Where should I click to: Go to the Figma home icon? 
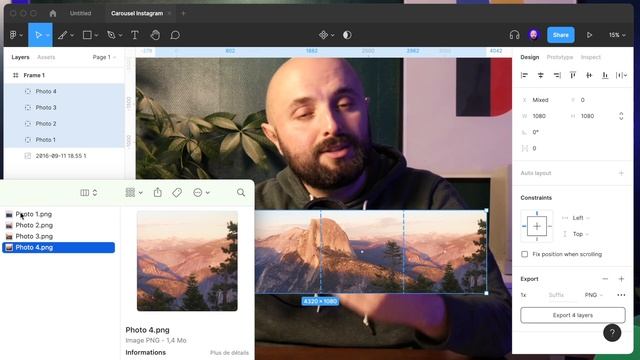coord(53,13)
